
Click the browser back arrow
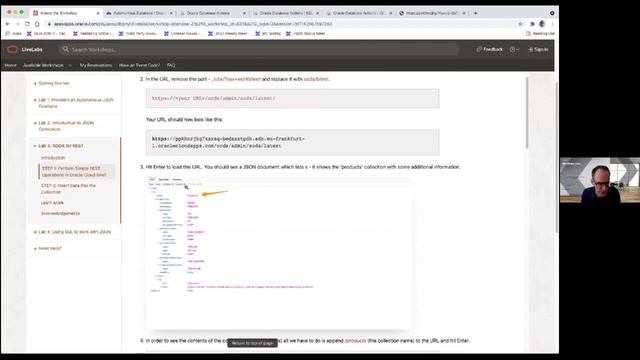click(8, 24)
